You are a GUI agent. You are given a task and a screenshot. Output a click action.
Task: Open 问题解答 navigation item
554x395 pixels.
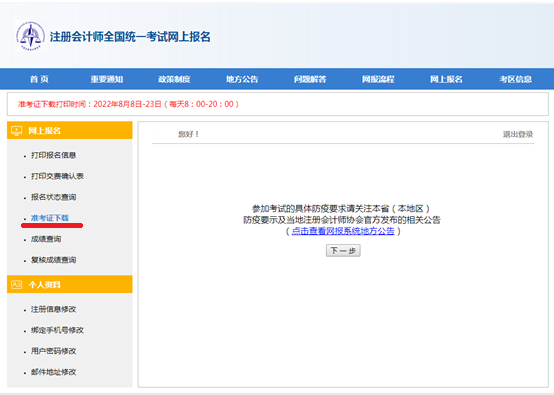[x=310, y=79]
